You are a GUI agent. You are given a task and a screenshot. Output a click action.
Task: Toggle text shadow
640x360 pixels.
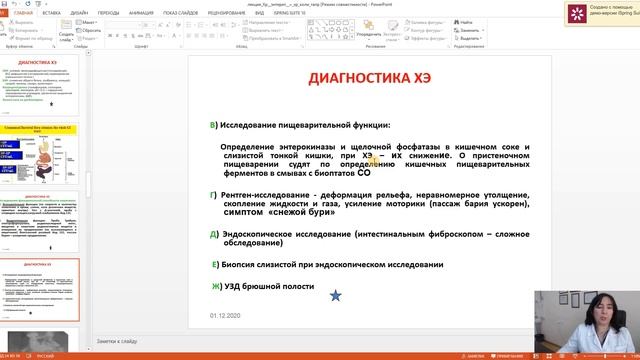[x=133, y=36]
